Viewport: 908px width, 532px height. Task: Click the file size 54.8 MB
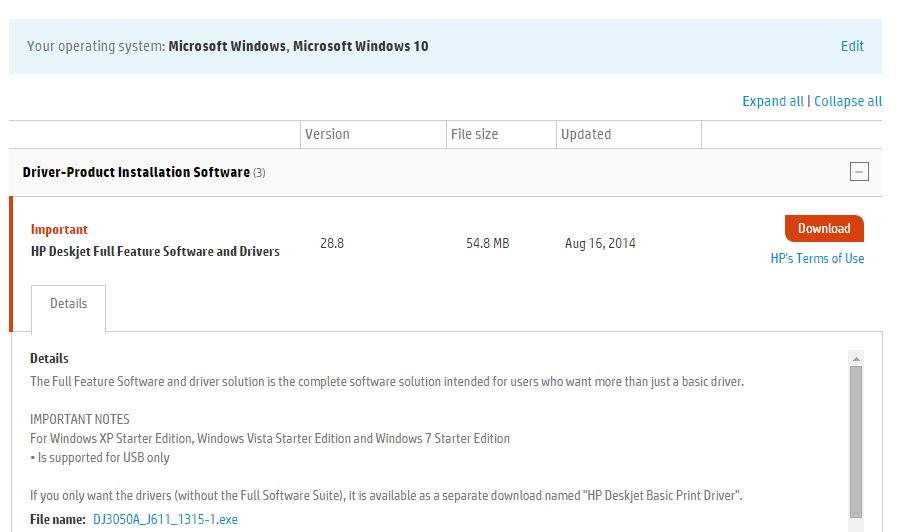pyautogui.click(x=488, y=243)
